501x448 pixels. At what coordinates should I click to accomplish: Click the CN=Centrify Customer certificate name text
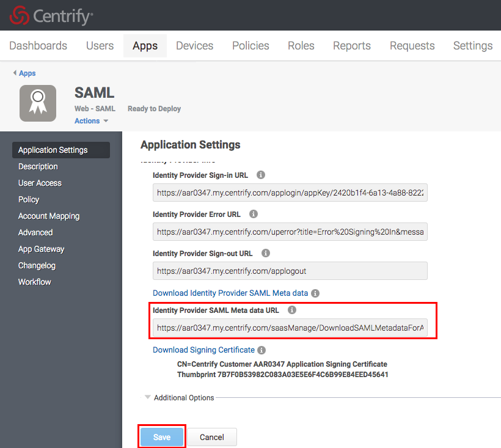click(282, 364)
